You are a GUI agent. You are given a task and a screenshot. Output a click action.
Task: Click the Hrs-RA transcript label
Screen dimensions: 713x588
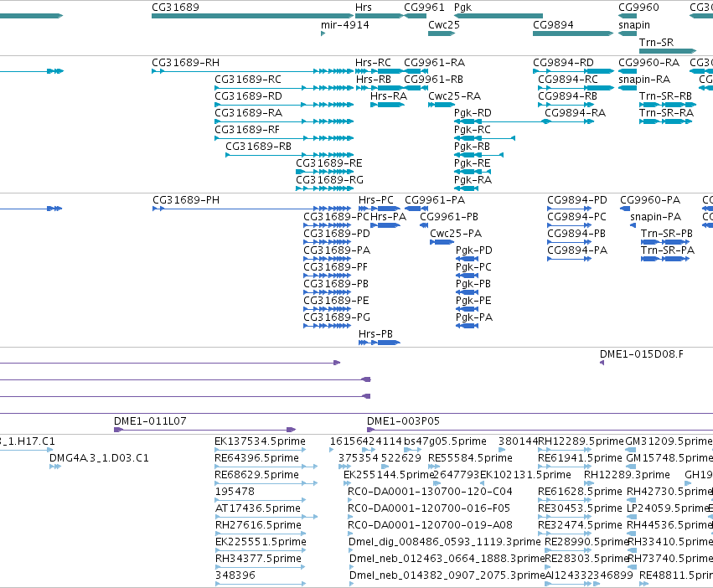tap(388, 96)
